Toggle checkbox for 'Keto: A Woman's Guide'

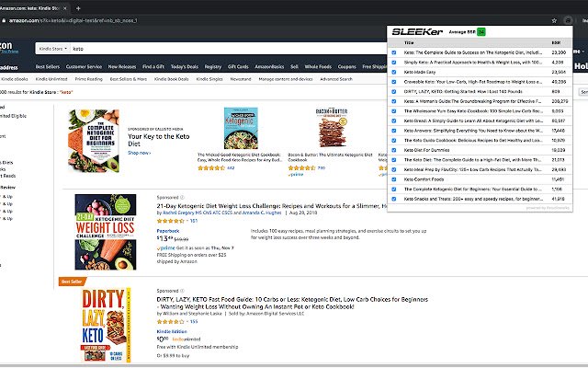pos(394,101)
